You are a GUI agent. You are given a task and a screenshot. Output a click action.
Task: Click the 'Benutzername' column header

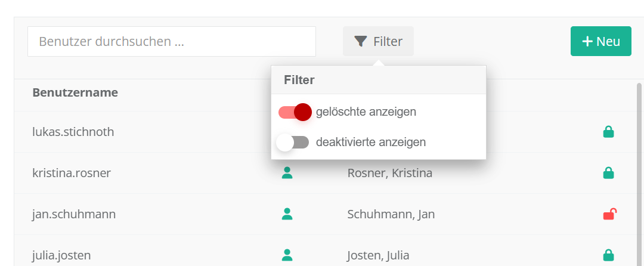click(x=75, y=92)
